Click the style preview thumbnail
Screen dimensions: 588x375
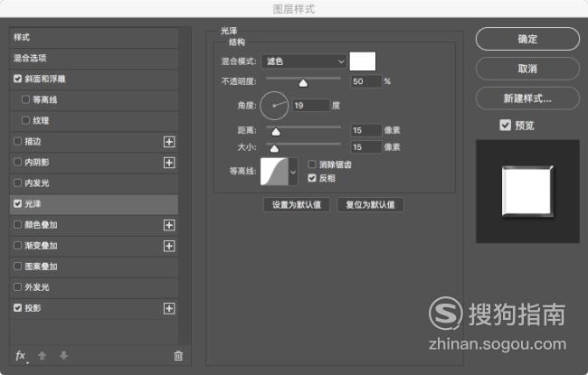coord(527,192)
